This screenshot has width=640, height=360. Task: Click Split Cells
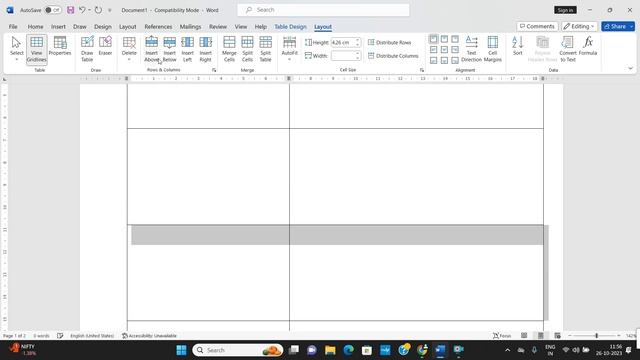[247, 49]
